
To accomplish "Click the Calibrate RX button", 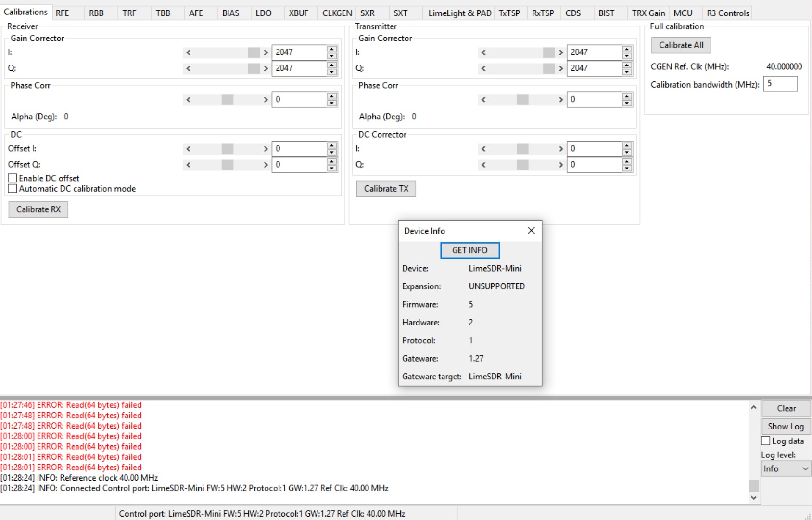I will (38, 209).
